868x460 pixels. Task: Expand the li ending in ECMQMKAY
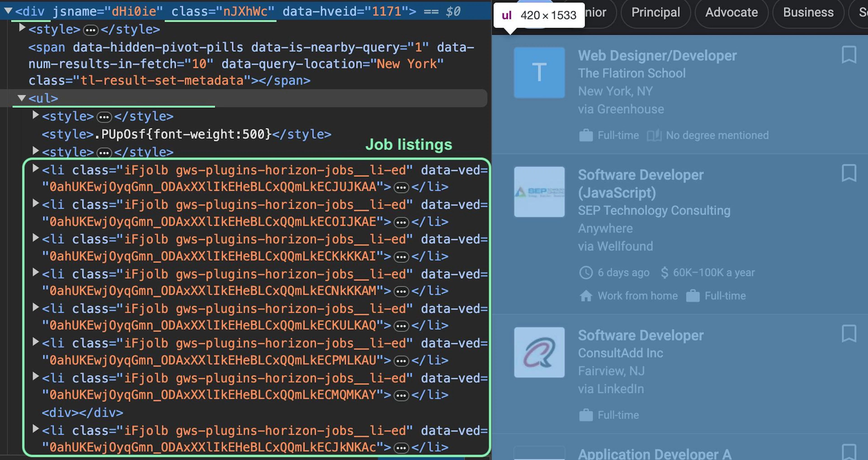coord(35,376)
